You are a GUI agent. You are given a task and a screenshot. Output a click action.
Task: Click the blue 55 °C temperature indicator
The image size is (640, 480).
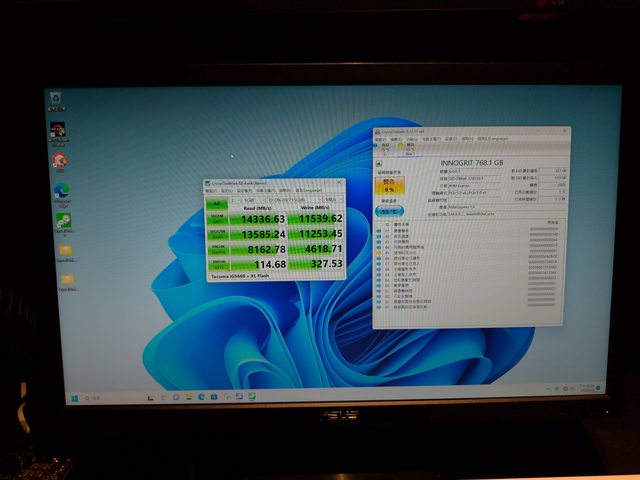pyautogui.click(x=389, y=211)
